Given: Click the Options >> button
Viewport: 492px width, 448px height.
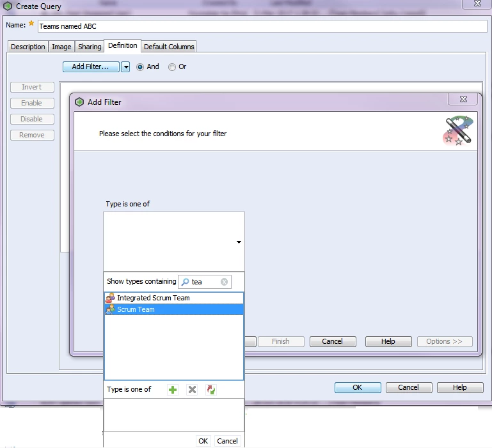Looking at the screenshot, I should point(445,341).
